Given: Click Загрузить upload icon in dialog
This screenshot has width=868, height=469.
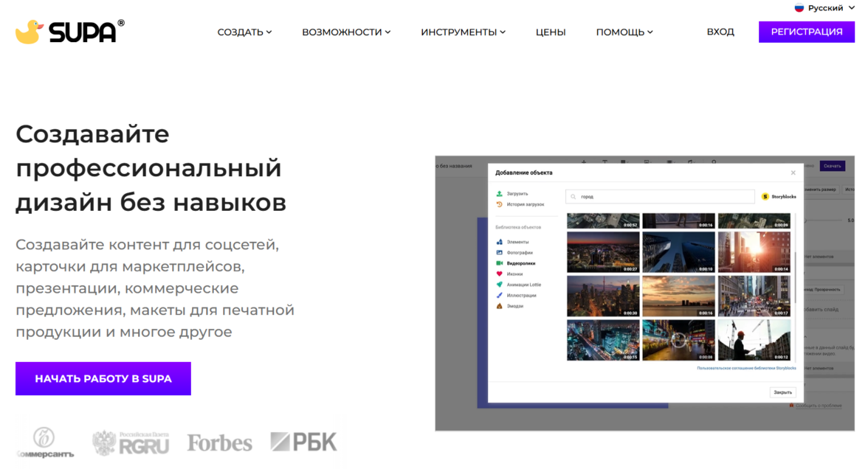Looking at the screenshot, I should point(499,193).
